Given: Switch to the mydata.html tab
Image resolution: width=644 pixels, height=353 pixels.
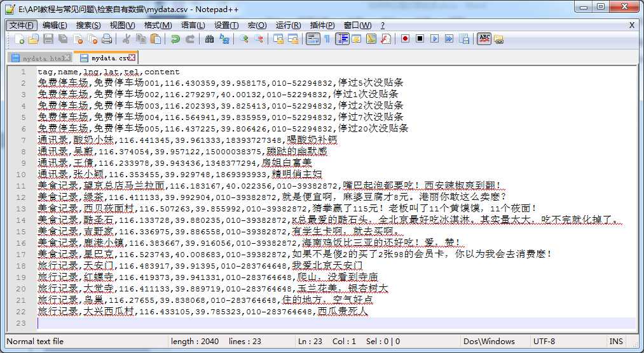Looking at the screenshot, I should click(x=41, y=58).
